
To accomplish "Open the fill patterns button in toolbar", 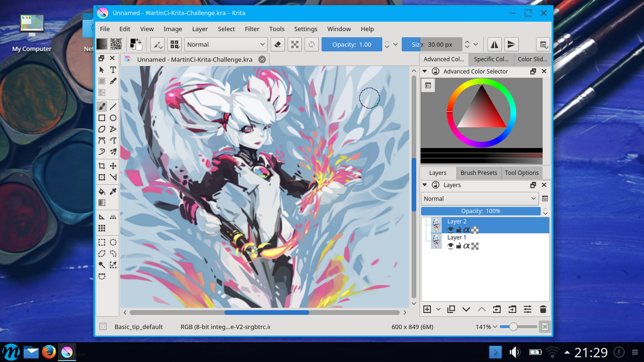I will click(116, 44).
